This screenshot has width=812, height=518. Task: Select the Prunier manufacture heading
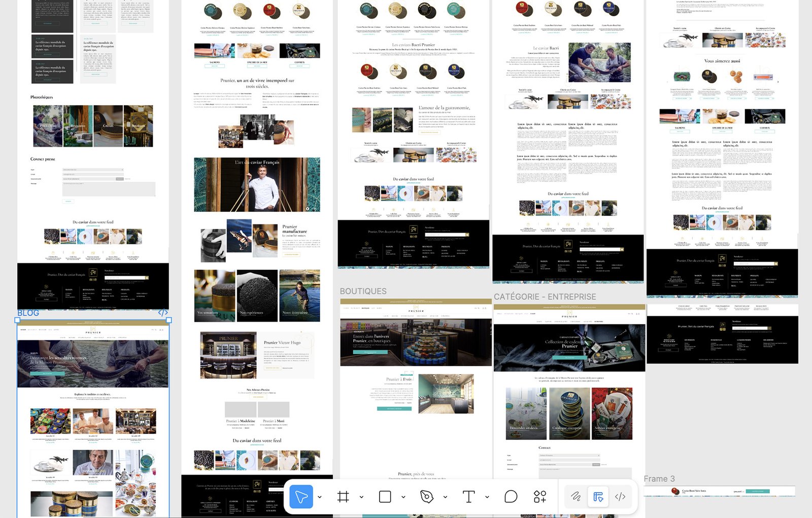pos(294,229)
